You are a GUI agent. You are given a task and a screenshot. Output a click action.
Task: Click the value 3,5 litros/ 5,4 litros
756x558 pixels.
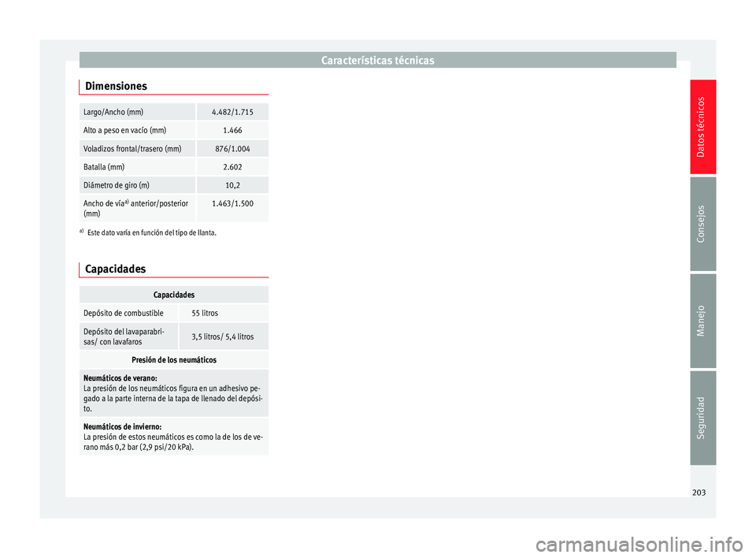pos(223,337)
